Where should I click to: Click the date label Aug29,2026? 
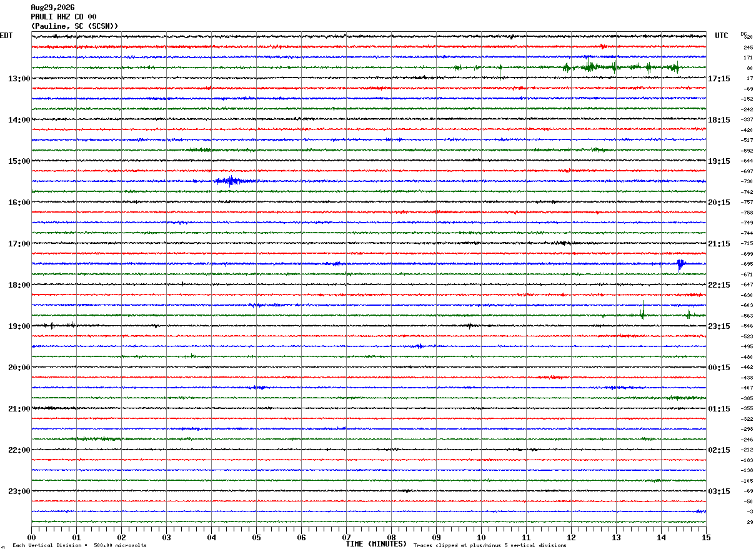tap(52, 8)
